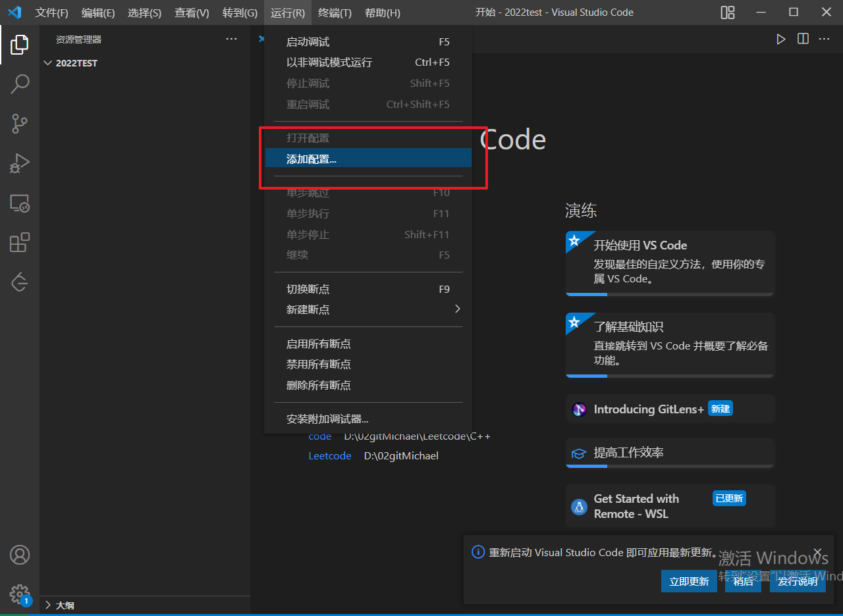Open the Run and Debug view icon
Image resolution: width=843 pixels, height=616 pixels.
click(20, 163)
